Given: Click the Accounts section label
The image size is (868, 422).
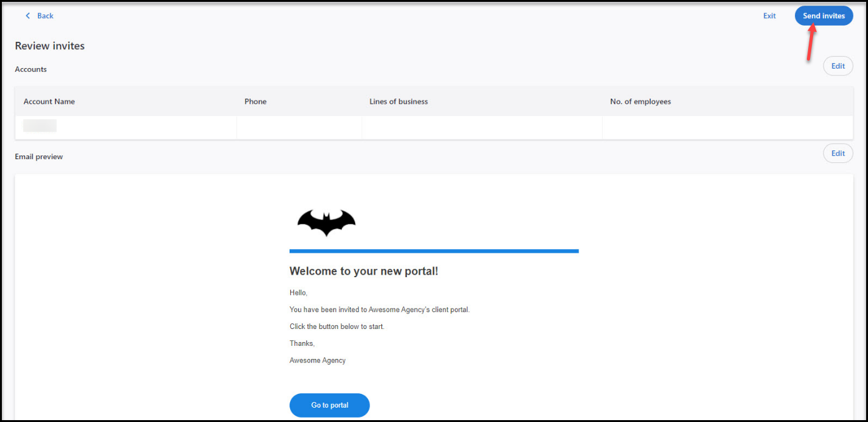Looking at the screenshot, I should [31, 69].
